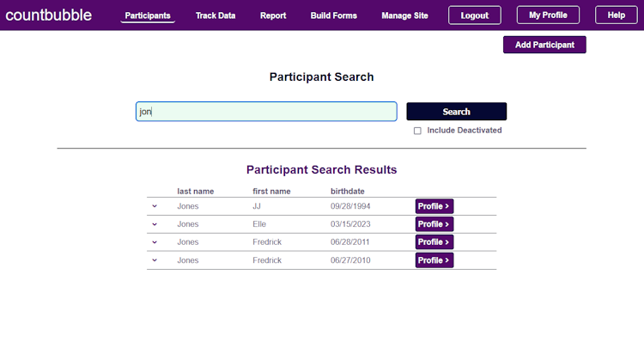Viewport: 644px width, 348px height.
Task: Open the Participants menu tab
Action: coord(148,15)
